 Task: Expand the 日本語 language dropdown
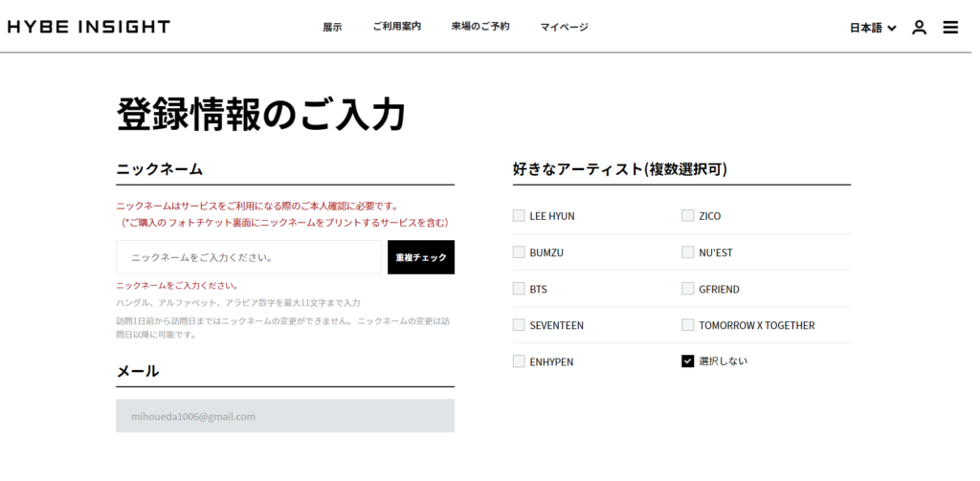873,28
